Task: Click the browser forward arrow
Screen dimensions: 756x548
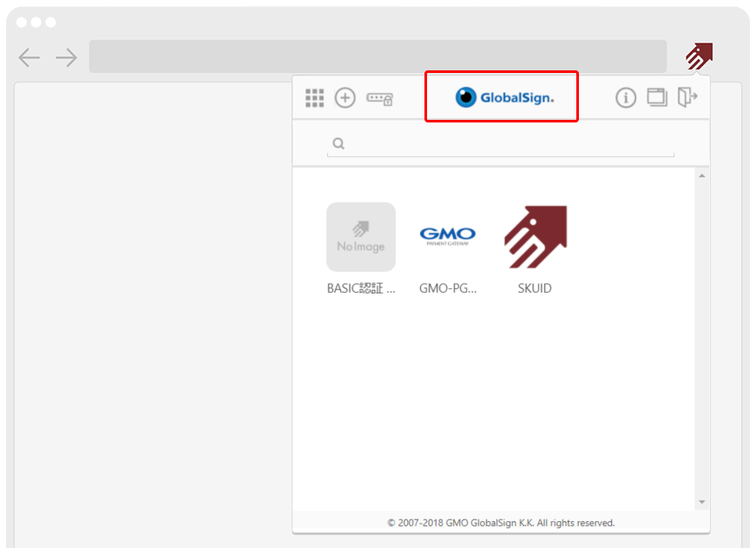Action: tap(66, 58)
